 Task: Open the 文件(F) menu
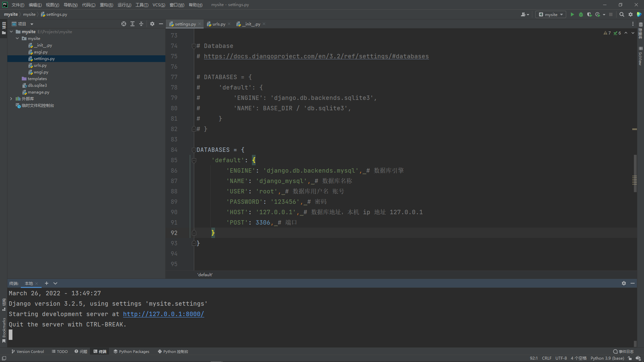click(18, 5)
